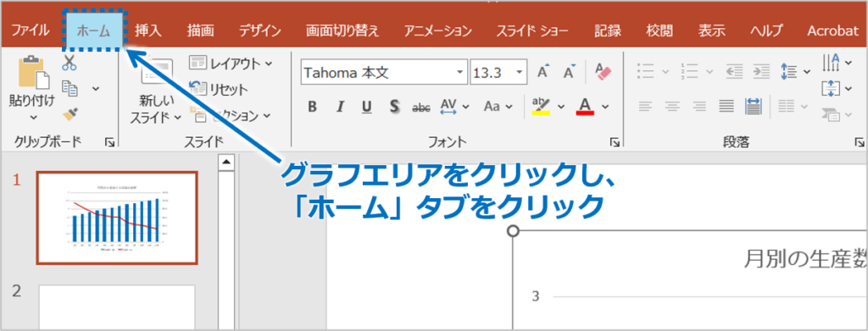Open the ヘルプ tab
The width and height of the screenshot is (868, 331).
(766, 30)
